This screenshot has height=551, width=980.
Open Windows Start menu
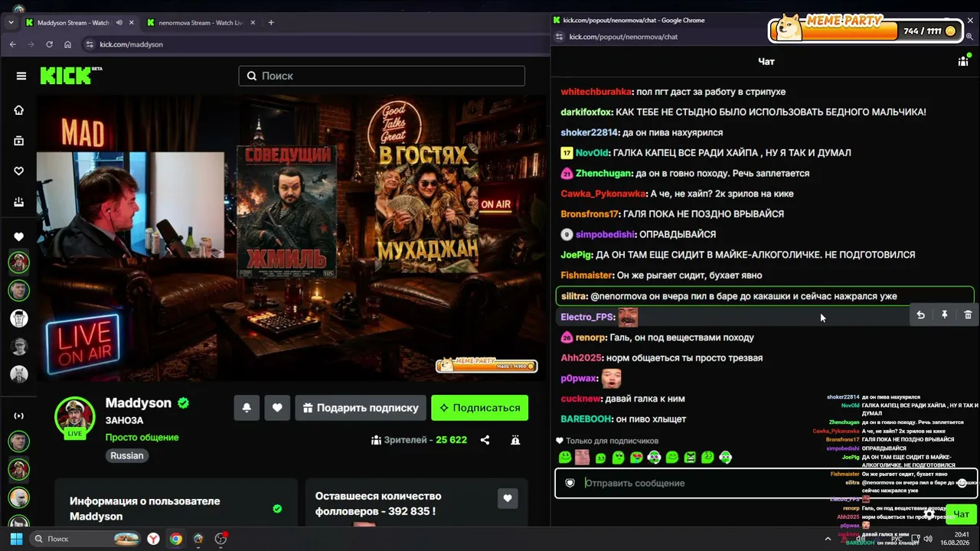tap(16, 539)
